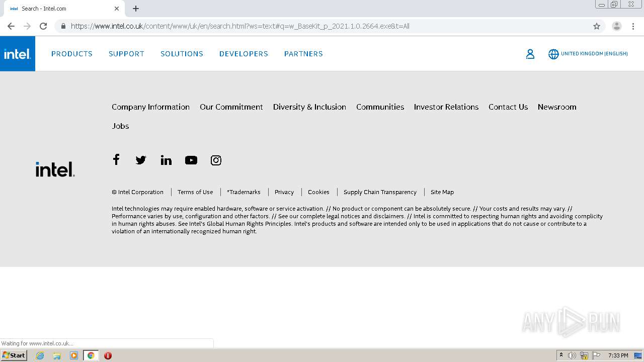644x362 pixels.
Task: Open Diversity & Inclusion link
Action: click(309, 107)
